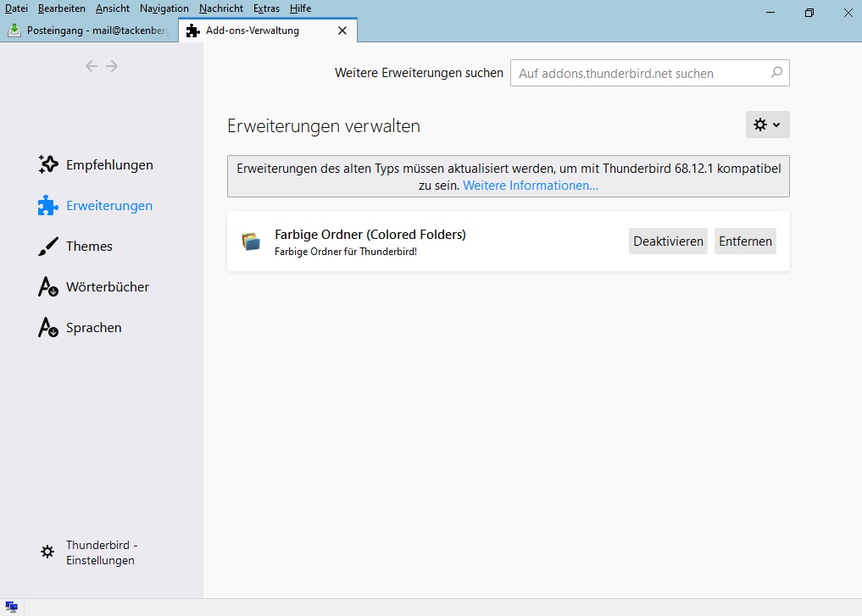
Task: Open the Empfehlungen category
Action: coord(96,165)
